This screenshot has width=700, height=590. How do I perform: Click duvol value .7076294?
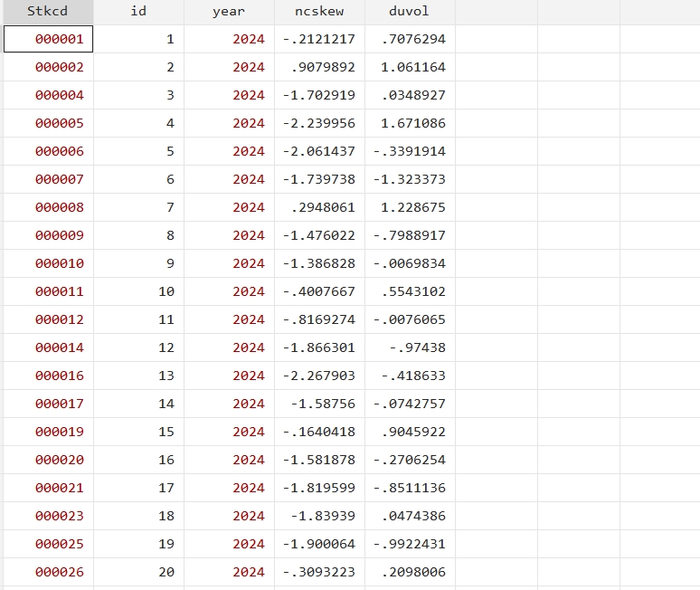point(410,39)
